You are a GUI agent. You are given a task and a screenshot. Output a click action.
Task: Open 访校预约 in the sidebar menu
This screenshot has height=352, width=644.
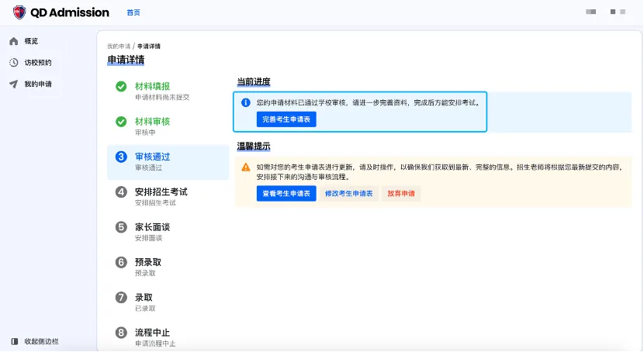pyautogui.click(x=38, y=63)
